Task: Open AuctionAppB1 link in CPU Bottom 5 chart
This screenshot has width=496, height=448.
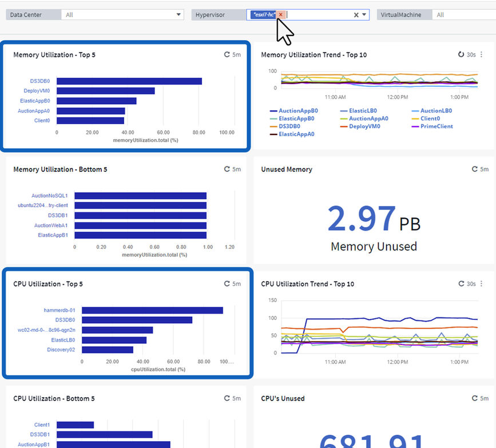Action: (34, 444)
